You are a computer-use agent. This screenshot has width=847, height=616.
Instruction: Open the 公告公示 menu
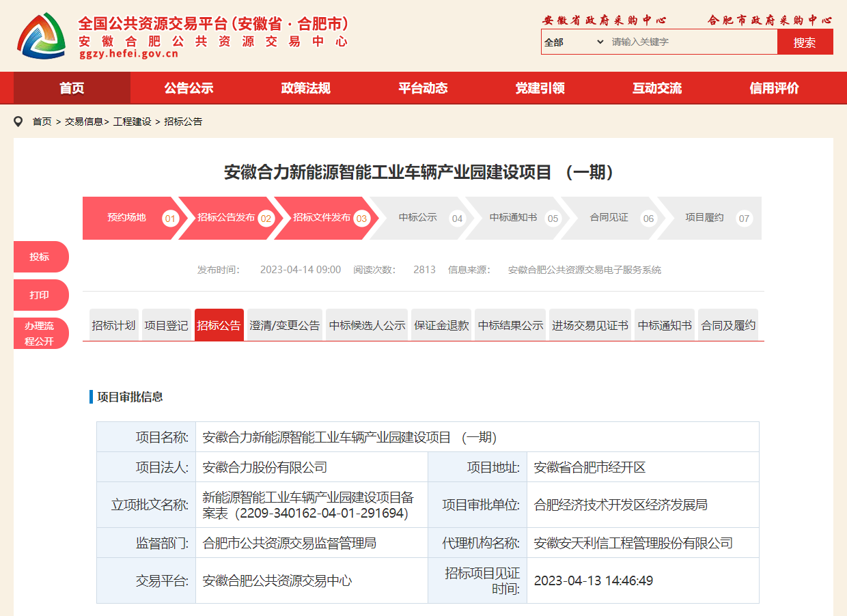(189, 87)
